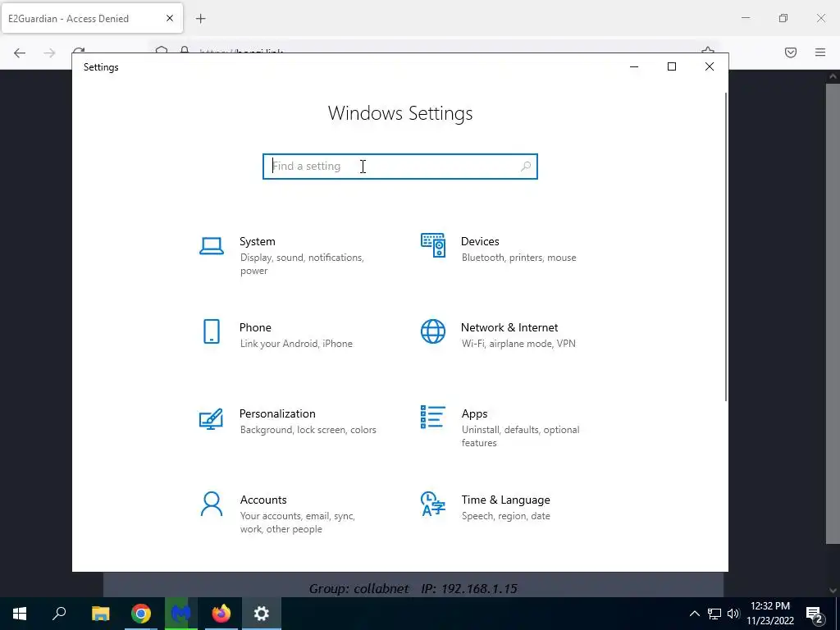Open Malwarebytes from the taskbar
Image resolution: width=840 pixels, height=630 pixels.
pyautogui.click(x=181, y=614)
